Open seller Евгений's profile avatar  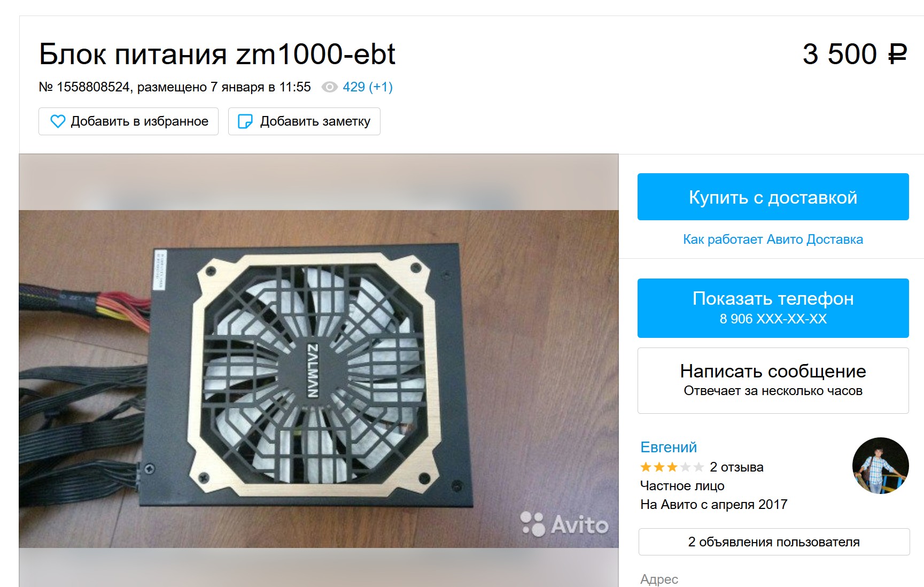click(x=880, y=466)
